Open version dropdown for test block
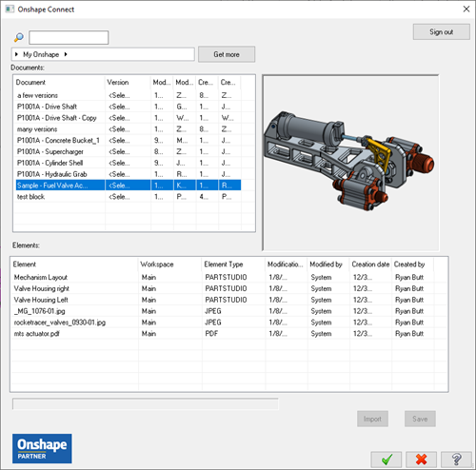476x470 pixels. coord(128,197)
